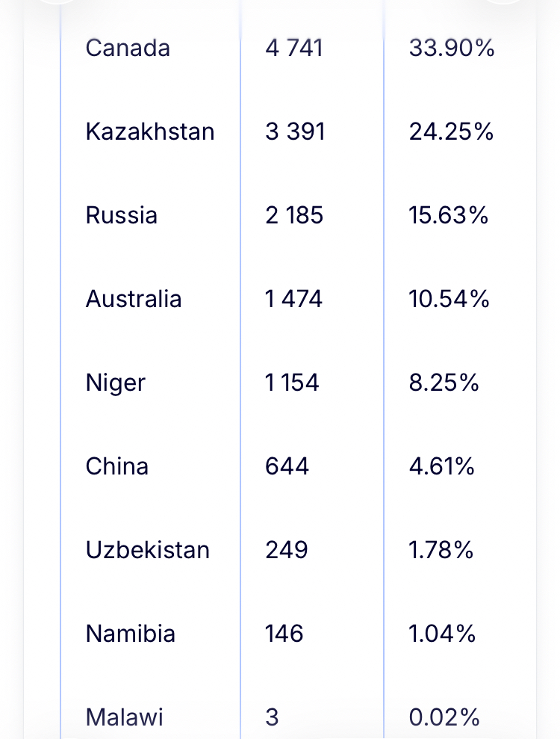Click the 0.02% share for Malawi

tap(444, 717)
